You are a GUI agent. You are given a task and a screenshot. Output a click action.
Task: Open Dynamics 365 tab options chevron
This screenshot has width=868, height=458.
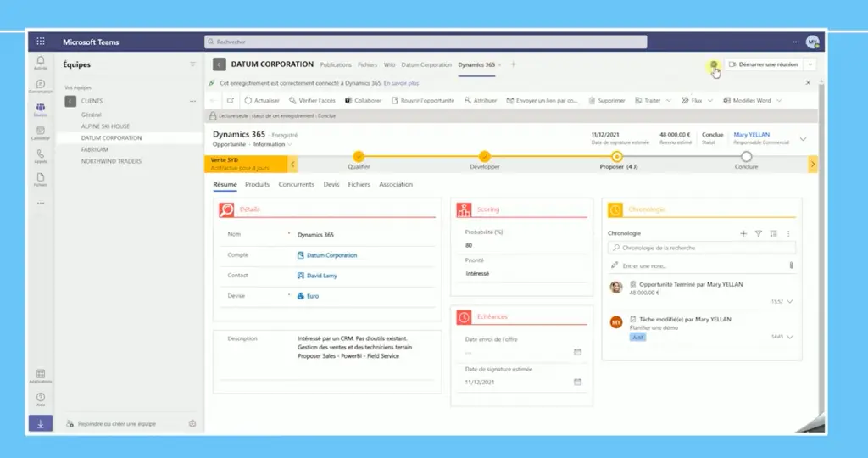(500, 64)
